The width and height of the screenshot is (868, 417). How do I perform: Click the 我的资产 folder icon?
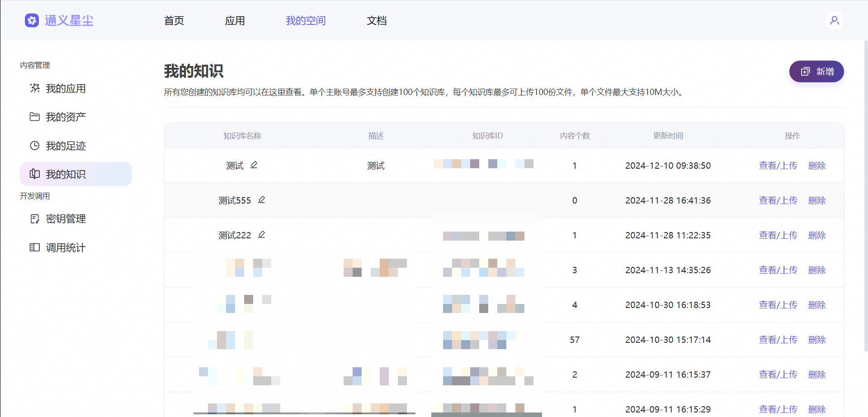click(35, 117)
